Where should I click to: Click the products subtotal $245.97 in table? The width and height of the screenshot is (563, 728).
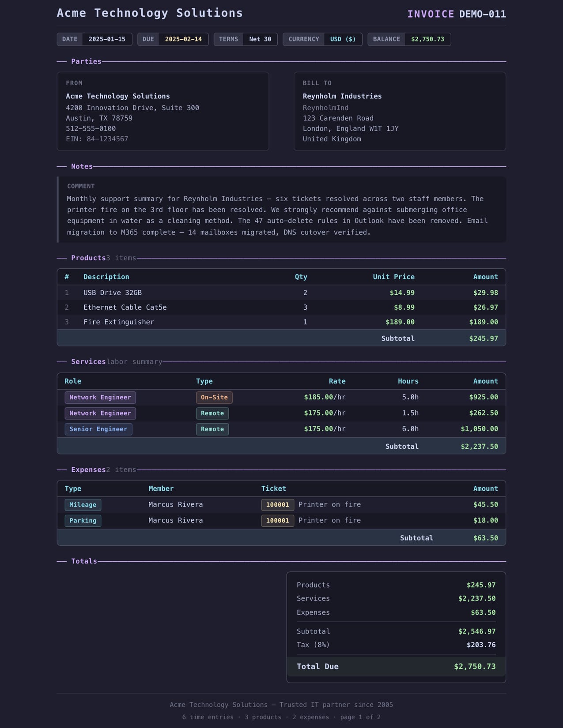(483, 338)
